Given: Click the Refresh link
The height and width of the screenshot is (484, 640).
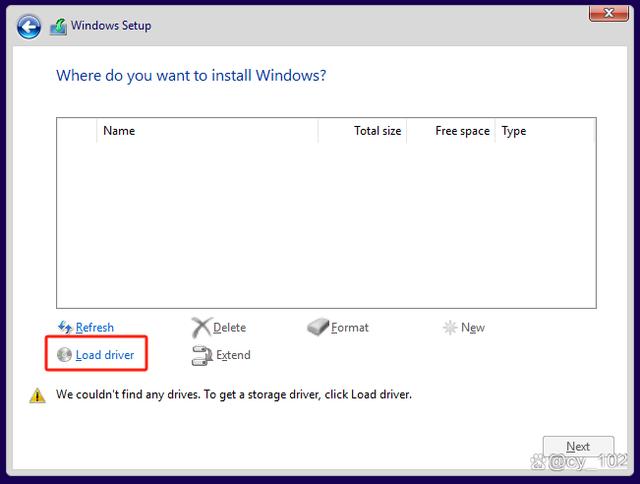Looking at the screenshot, I should (95, 328).
